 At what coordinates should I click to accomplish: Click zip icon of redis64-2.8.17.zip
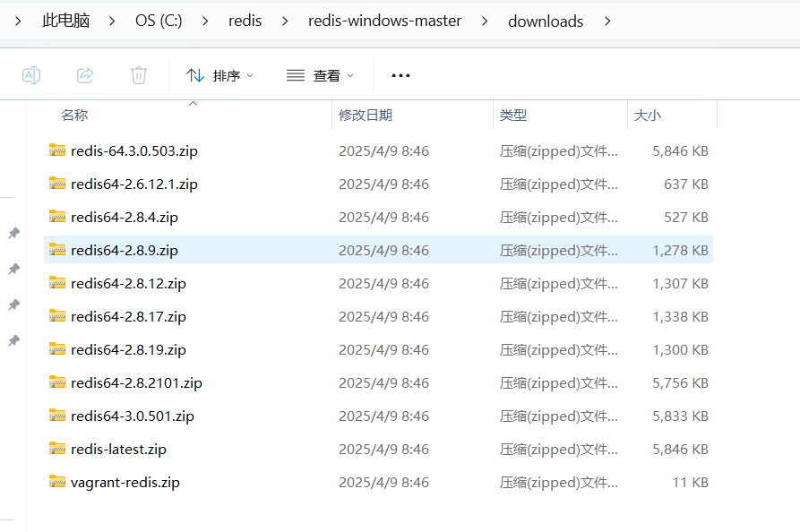(57, 316)
